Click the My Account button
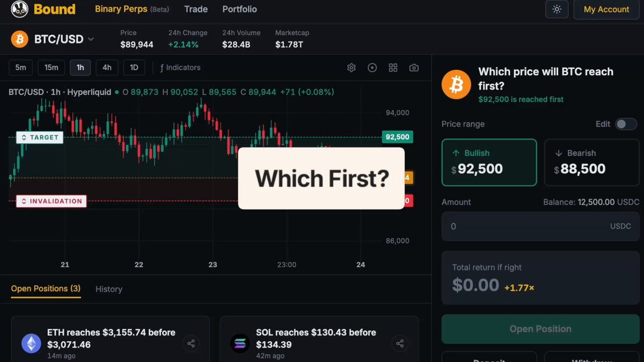Screen dimensions: 644x362 (606, 9)
